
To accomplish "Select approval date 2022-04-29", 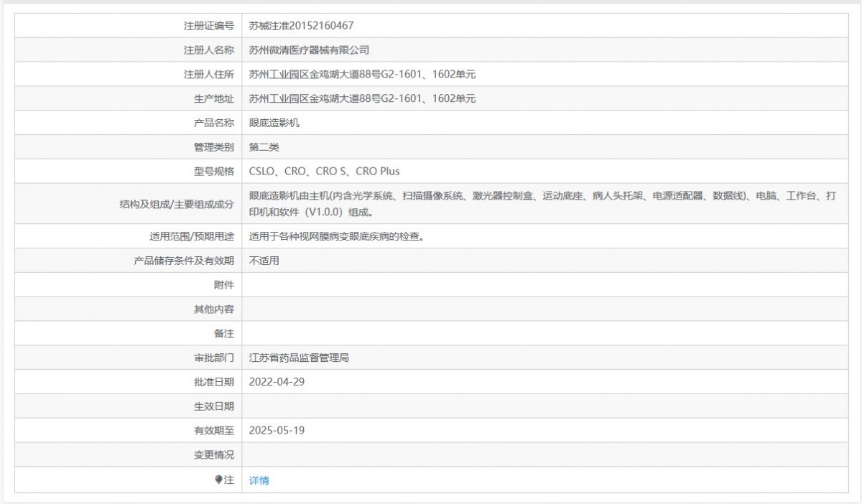I will [x=277, y=382].
